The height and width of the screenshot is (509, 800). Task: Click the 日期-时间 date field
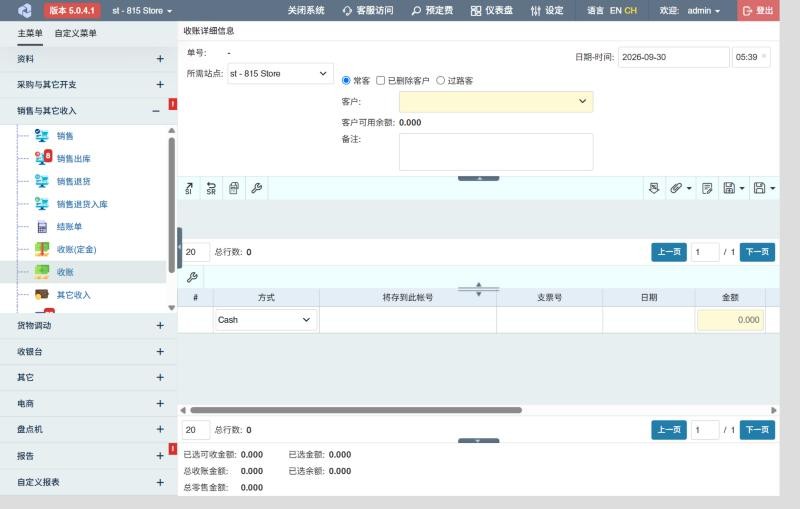(673, 57)
